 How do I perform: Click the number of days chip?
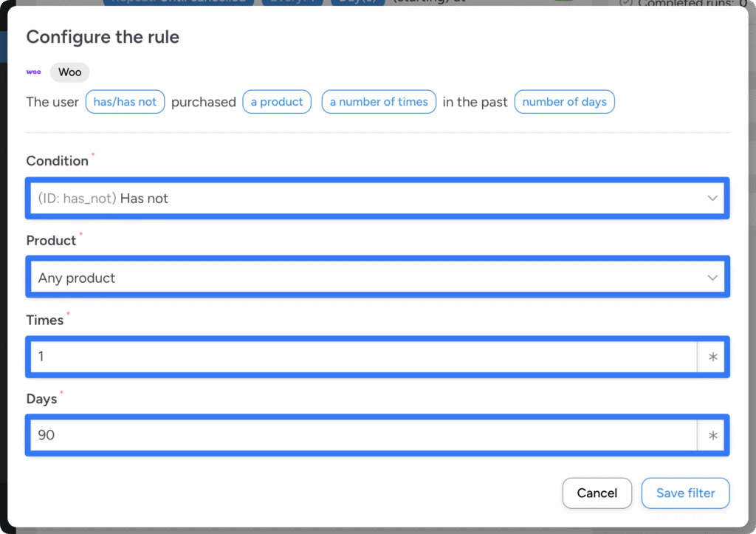coord(564,102)
